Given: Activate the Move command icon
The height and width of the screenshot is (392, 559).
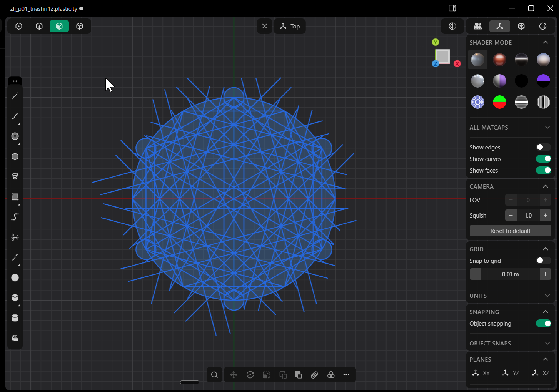Looking at the screenshot, I should tap(234, 375).
